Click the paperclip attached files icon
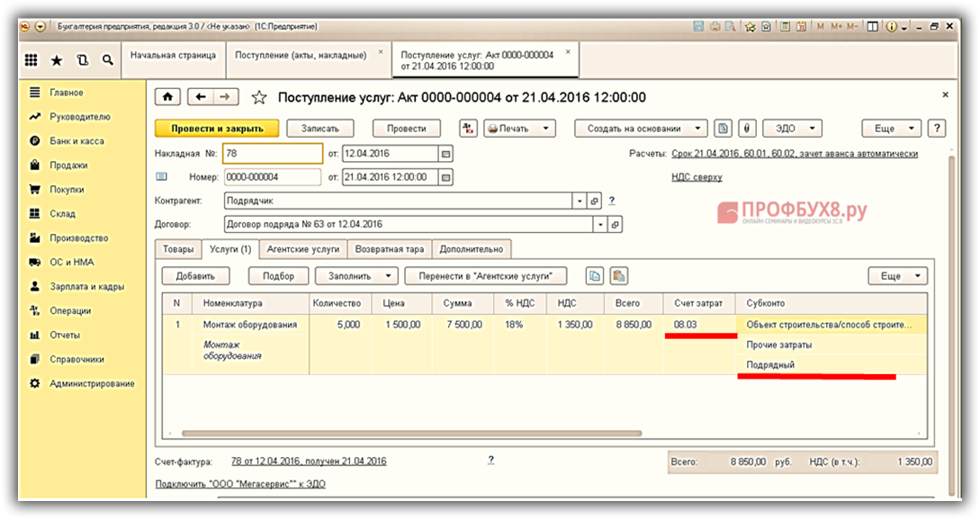 click(746, 129)
